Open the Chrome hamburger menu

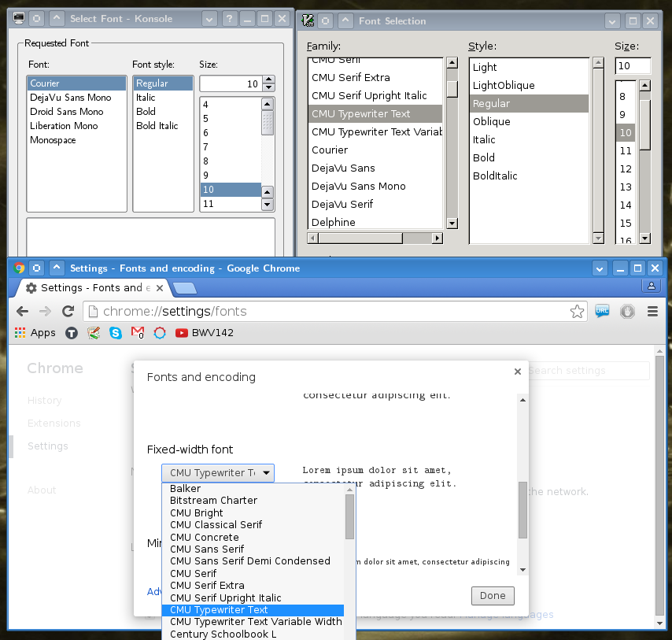pos(652,311)
